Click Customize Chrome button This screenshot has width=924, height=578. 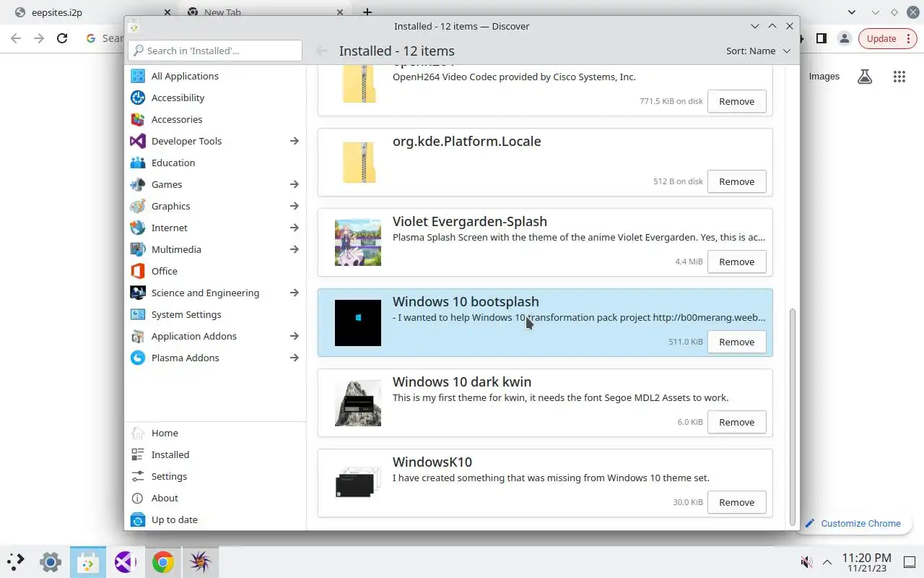tap(853, 523)
